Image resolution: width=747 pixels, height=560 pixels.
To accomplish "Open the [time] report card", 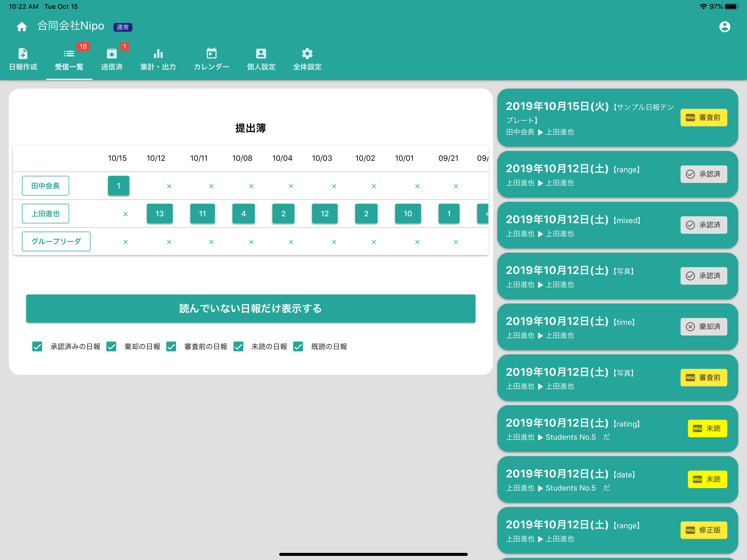I will coord(617,327).
